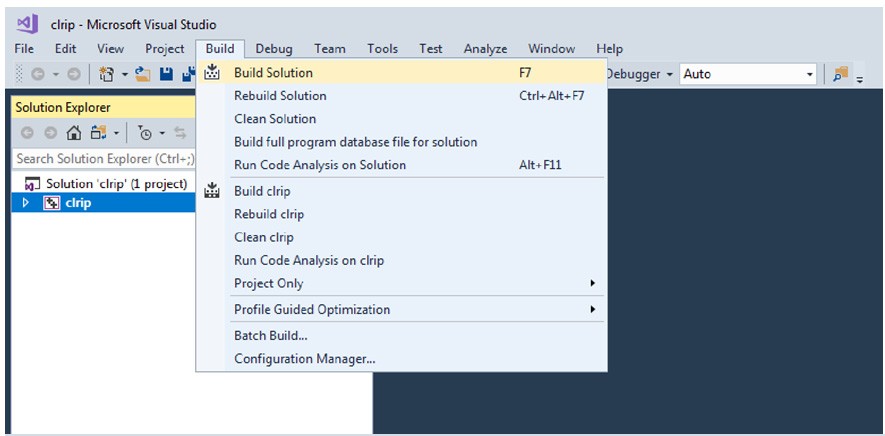Click the Open File folder icon

[x=142, y=74]
